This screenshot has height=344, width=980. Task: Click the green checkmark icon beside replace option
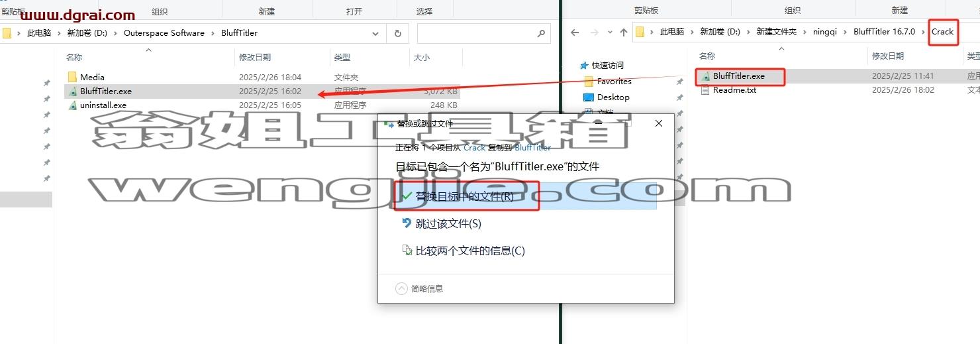pyautogui.click(x=407, y=196)
